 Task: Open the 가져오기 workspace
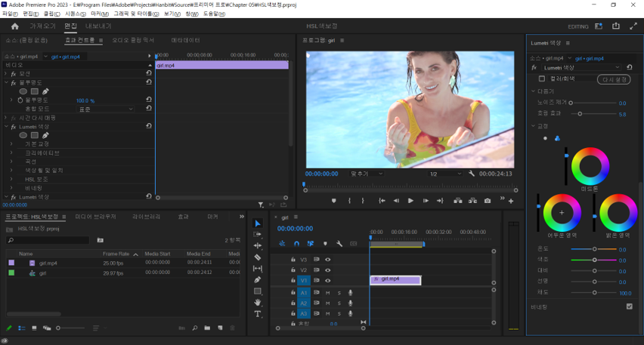pos(42,26)
